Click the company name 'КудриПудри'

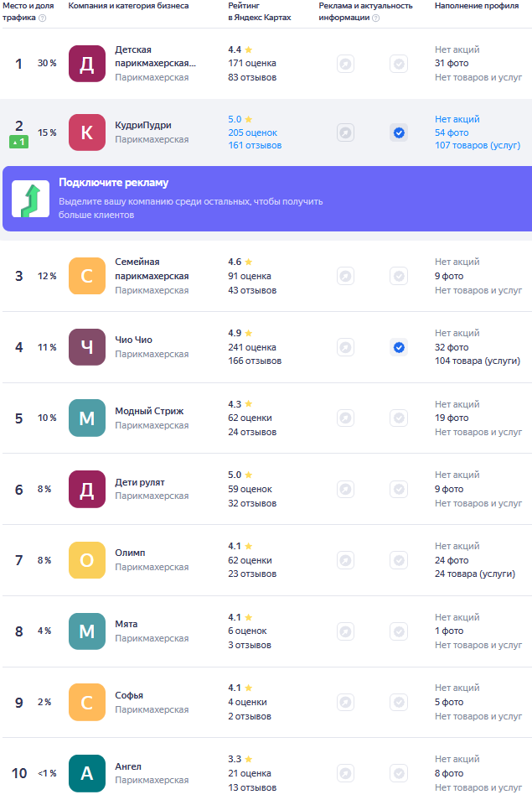coord(143,125)
